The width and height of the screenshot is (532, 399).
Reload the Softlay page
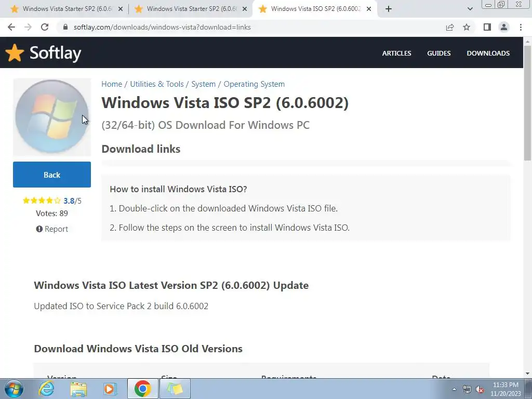(x=45, y=27)
